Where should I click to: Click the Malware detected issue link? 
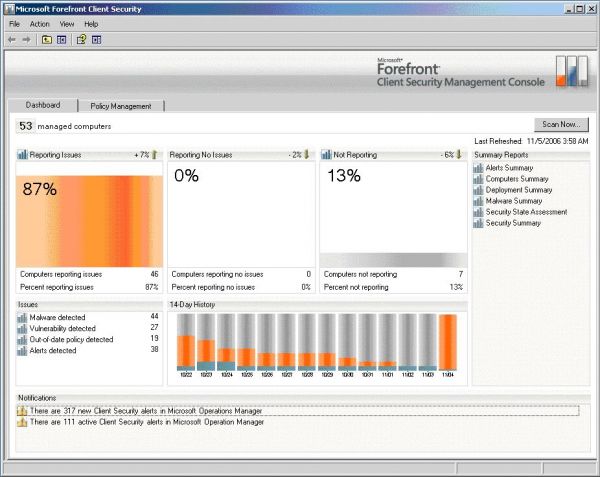pyautogui.click(x=57, y=317)
